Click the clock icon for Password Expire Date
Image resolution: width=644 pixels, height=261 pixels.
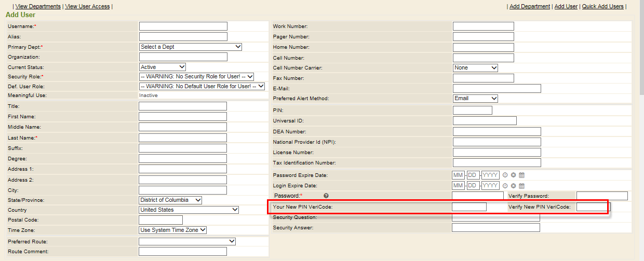tap(505, 175)
